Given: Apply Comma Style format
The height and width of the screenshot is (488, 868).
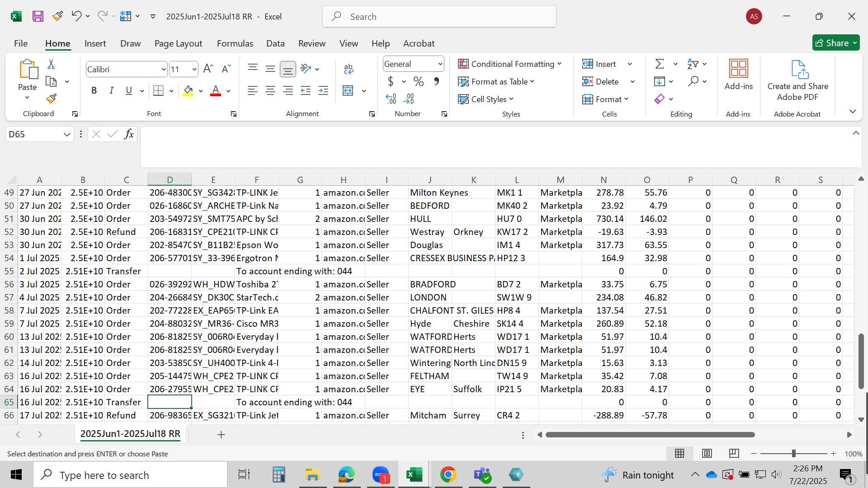Looking at the screenshot, I should coord(436,82).
